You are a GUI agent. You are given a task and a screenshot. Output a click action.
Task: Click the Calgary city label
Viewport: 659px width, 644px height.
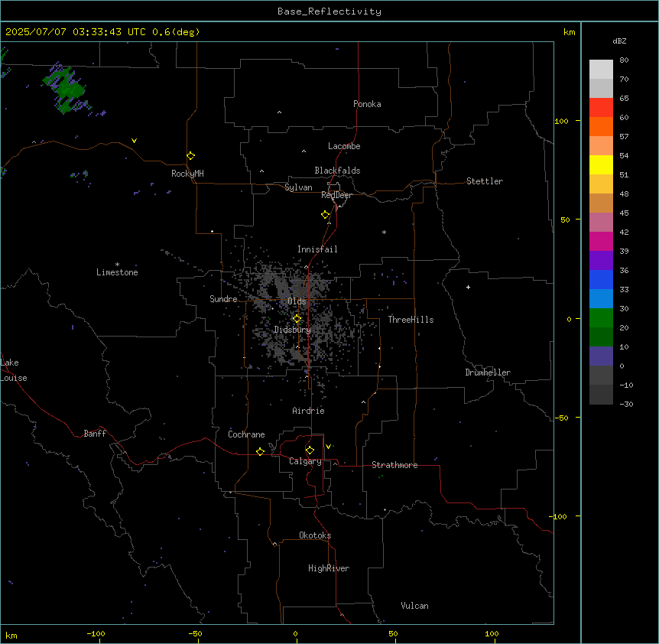306,461
